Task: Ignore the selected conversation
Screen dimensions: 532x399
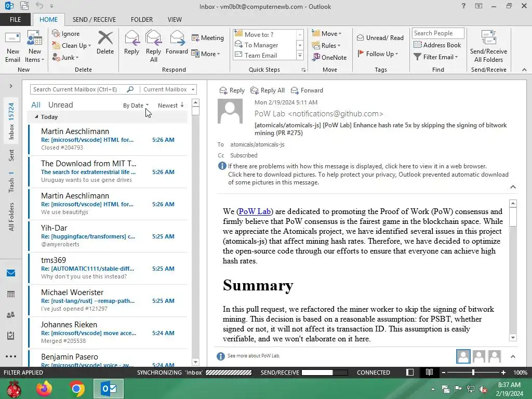Action: pos(66,34)
